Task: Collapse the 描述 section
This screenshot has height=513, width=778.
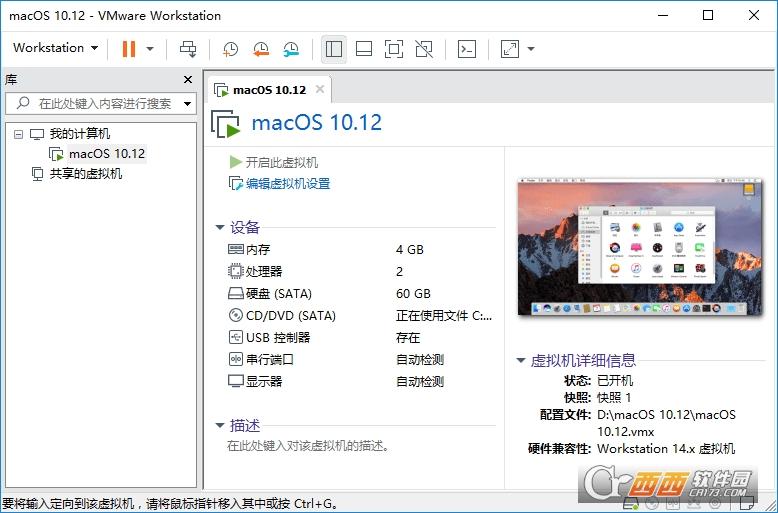Action: coord(220,425)
